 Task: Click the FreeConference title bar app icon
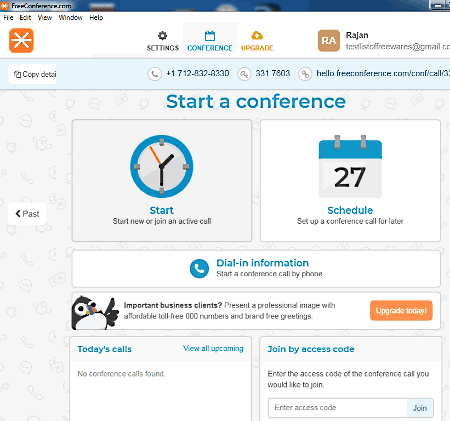tap(4, 6)
